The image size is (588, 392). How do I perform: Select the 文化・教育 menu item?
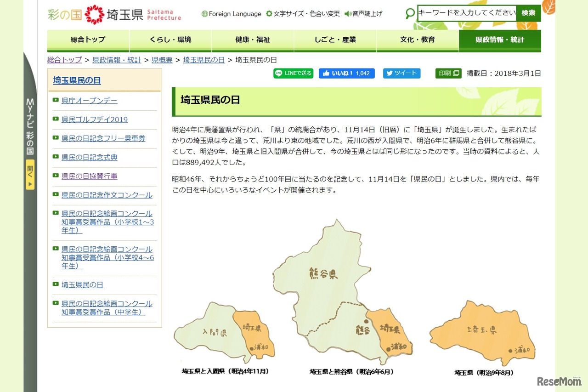(418, 40)
